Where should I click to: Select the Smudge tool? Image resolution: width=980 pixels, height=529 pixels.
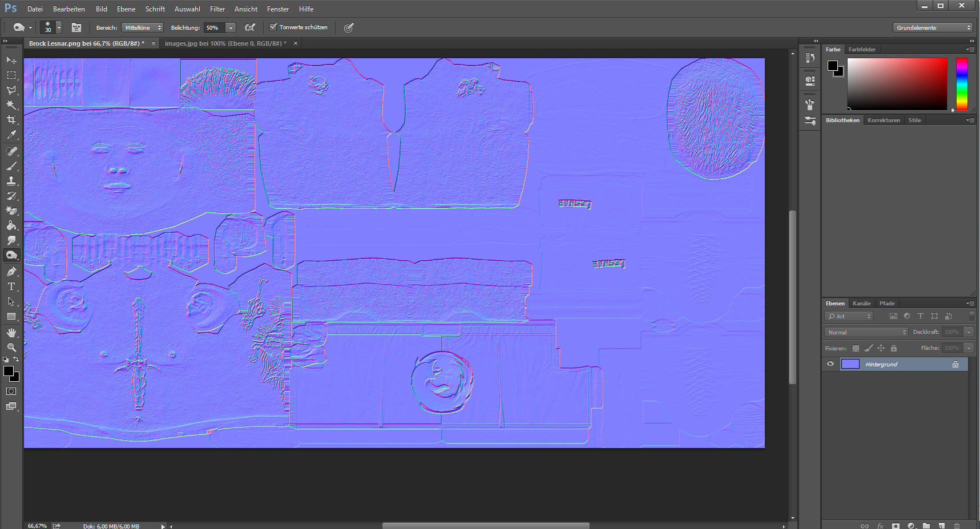(x=11, y=240)
